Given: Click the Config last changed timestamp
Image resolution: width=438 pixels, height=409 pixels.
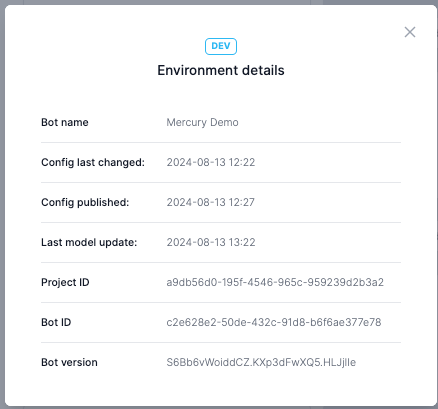Looking at the screenshot, I should (x=211, y=162).
